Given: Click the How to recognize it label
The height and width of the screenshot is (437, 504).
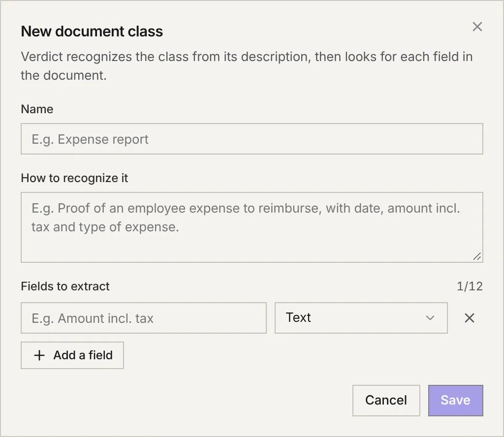Looking at the screenshot, I should point(74,178).
